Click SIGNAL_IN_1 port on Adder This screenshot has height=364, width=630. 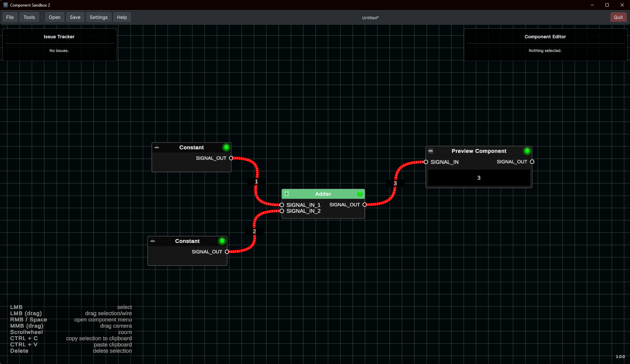282,205
